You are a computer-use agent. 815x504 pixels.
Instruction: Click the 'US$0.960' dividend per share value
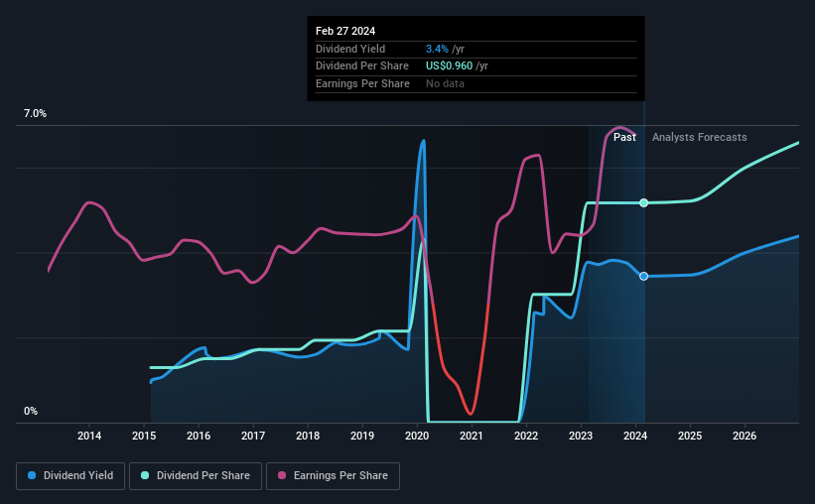coord(449,66)
